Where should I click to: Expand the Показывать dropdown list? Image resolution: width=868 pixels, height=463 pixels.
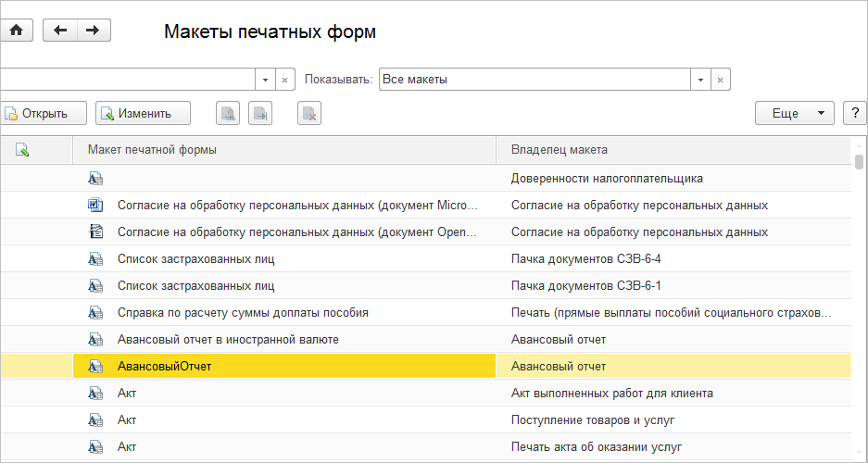701,80
